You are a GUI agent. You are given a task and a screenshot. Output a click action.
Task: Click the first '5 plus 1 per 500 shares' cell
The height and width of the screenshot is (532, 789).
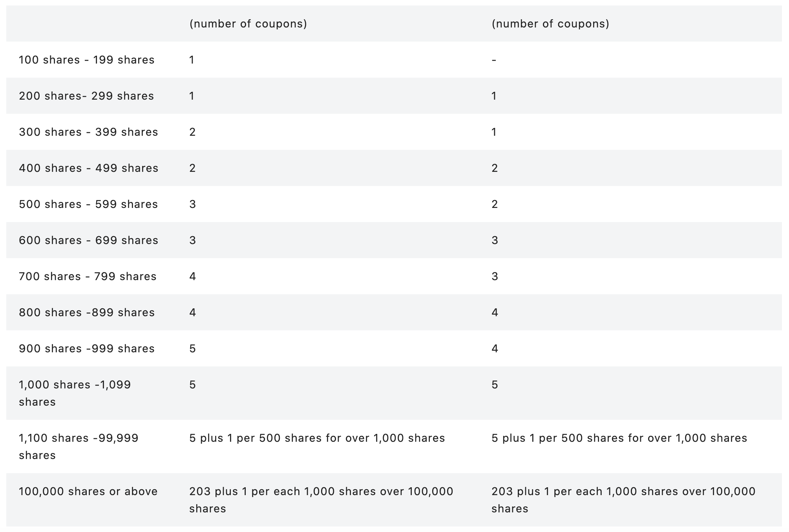[x=317, y=438]
